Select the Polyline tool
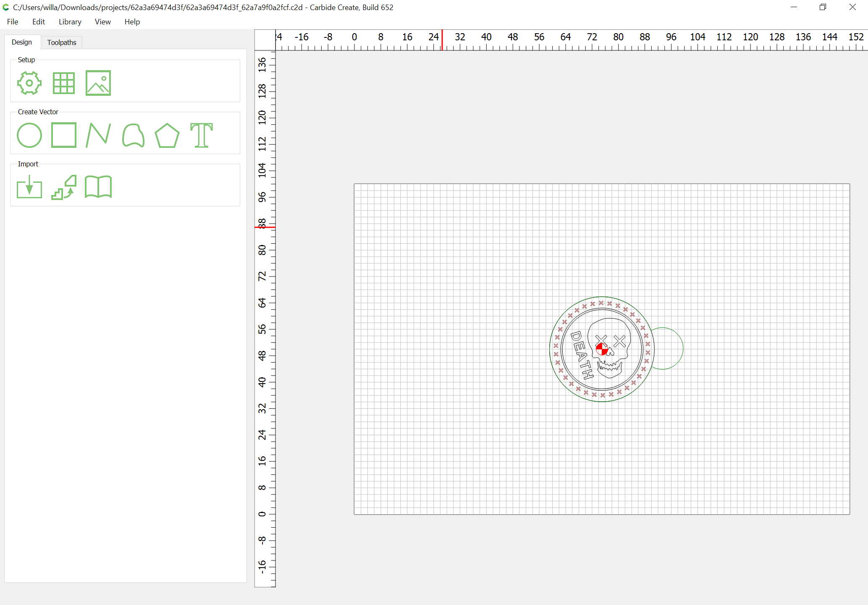 coord(98,135)
